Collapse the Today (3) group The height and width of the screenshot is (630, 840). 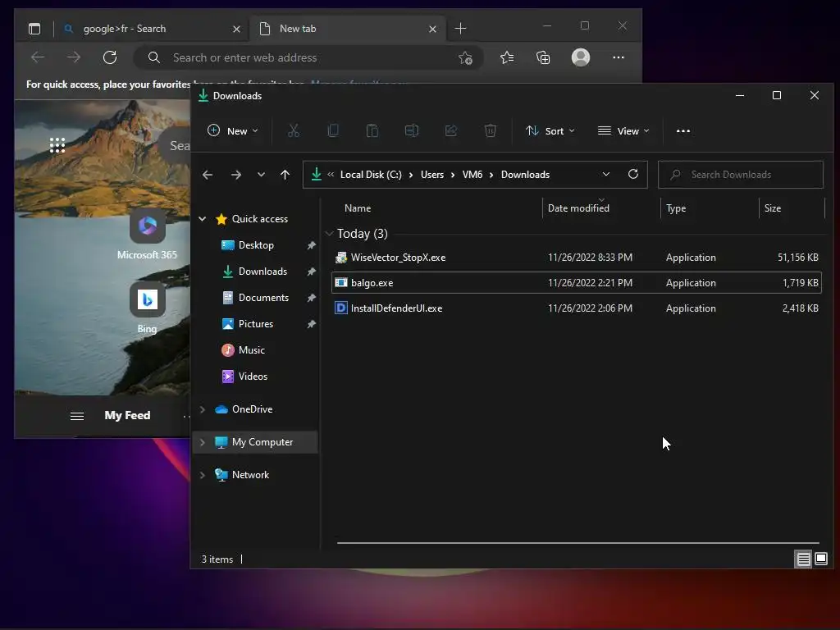[x=330, y=234]
